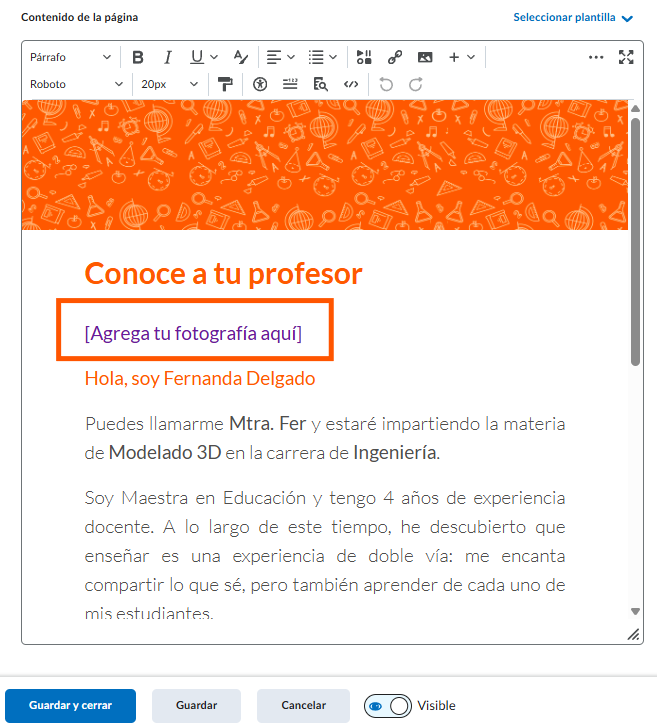Viewport: 657px width, 727px height.
Task: Click the insert quicklink chain icon
Action: click(x=395, y=57)
